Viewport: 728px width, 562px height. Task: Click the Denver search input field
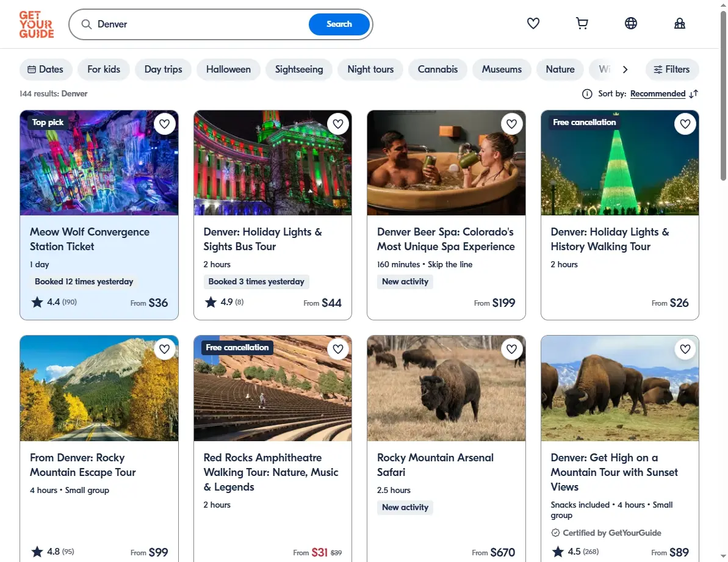(x=200, y=24)
